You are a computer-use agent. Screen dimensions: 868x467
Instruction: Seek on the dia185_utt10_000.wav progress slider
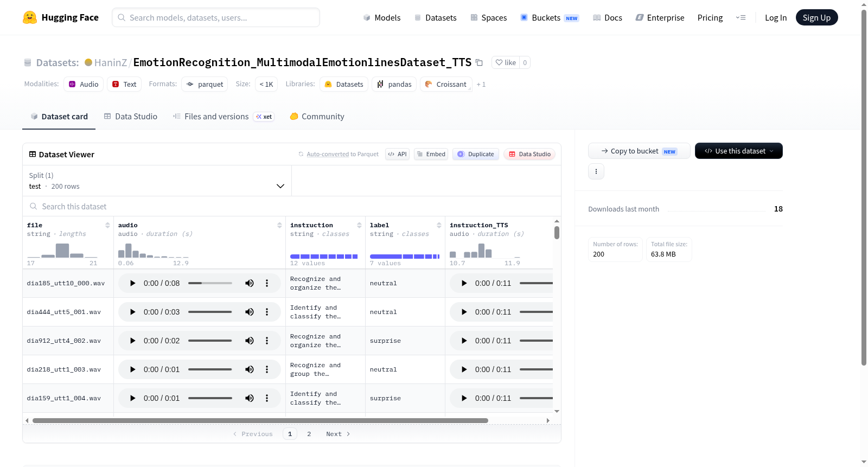pyautogui.click(x=210, y=283)
